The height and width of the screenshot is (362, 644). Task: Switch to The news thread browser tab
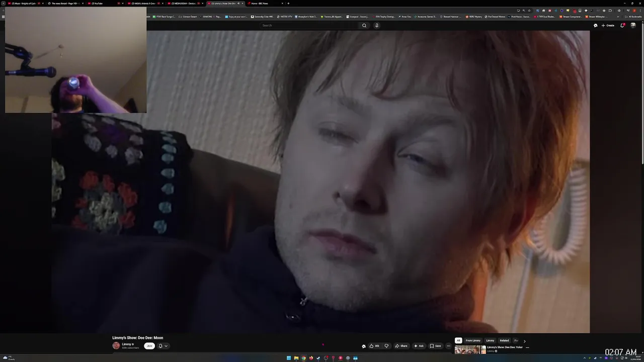click(64, 4)
